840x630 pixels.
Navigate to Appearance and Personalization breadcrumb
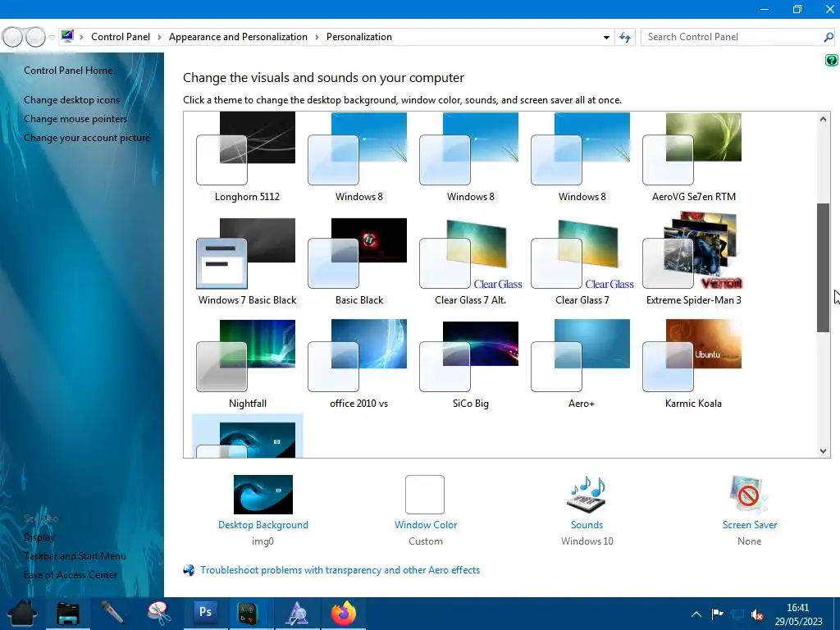pos(239,37)
